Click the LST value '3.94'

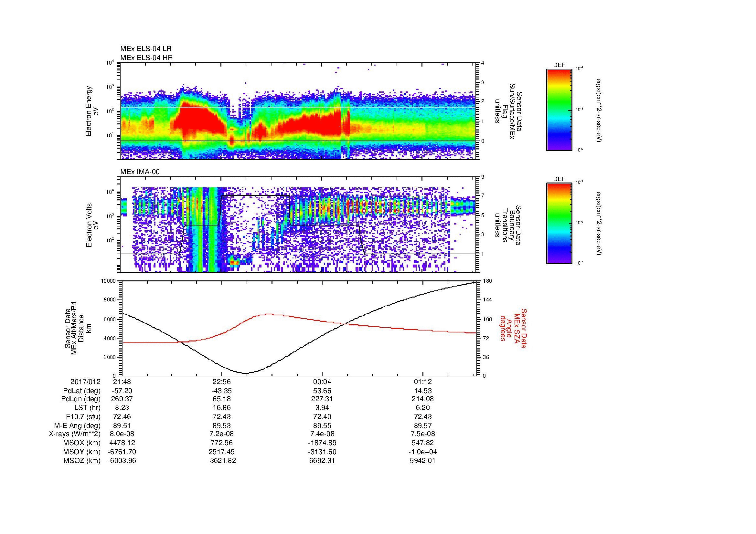click(x=322, y=408)
